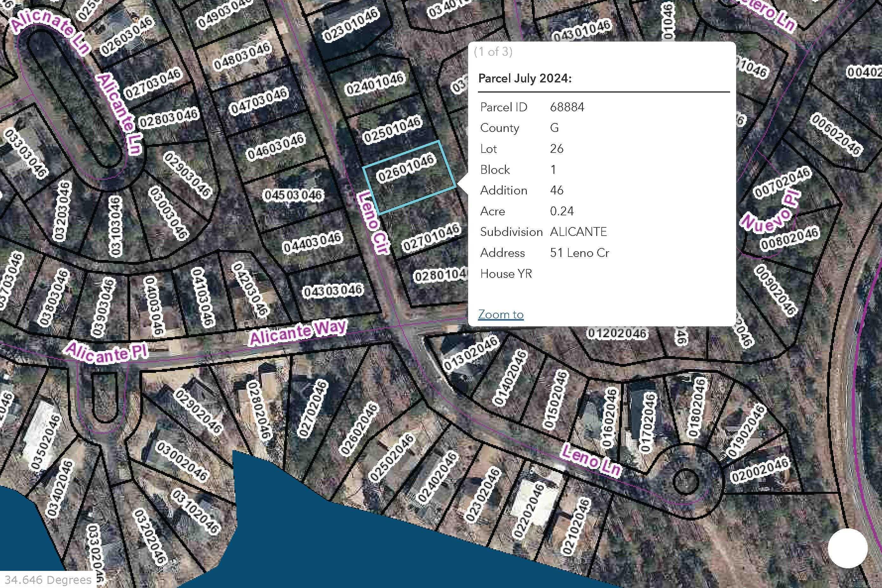
Task: Click the address value 51 Leno Cr
Action: coord(579,253)
